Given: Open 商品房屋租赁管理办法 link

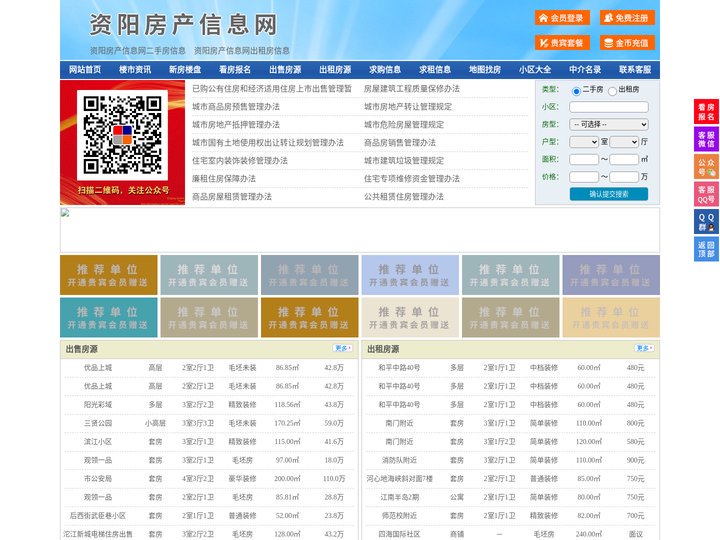Looking at the screenshot, I should [x=232, y=197].
